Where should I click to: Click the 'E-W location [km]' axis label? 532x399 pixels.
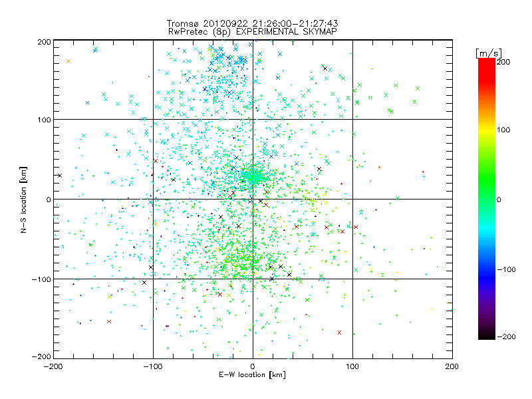(252, 375)
